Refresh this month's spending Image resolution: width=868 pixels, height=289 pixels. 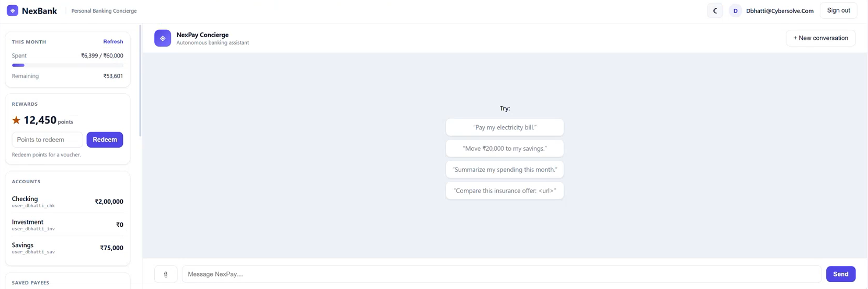coord(113,41)
